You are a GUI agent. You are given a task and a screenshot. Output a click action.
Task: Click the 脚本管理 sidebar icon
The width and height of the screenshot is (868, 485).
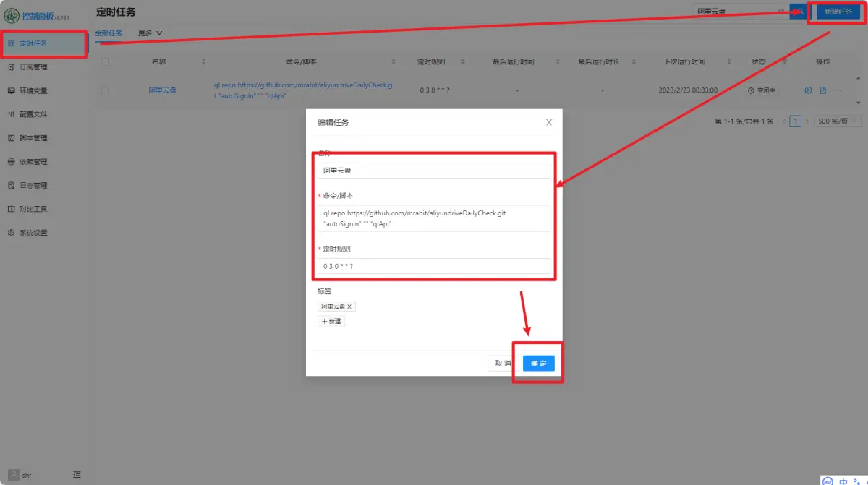pos(12,138)
